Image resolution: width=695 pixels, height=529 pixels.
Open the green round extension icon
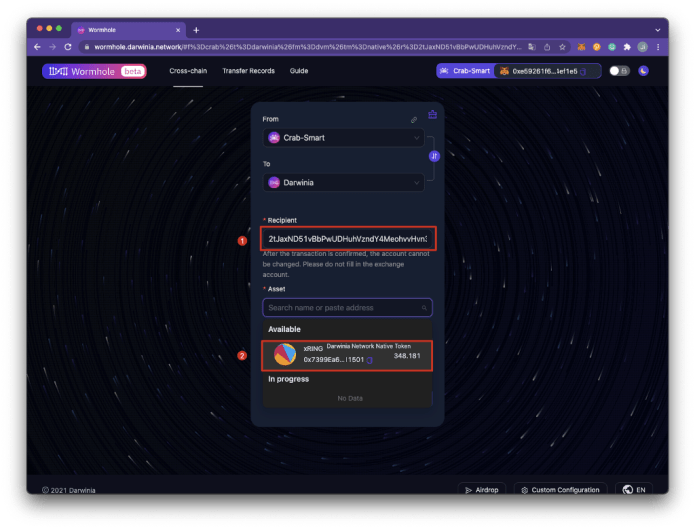pos(612,47)
